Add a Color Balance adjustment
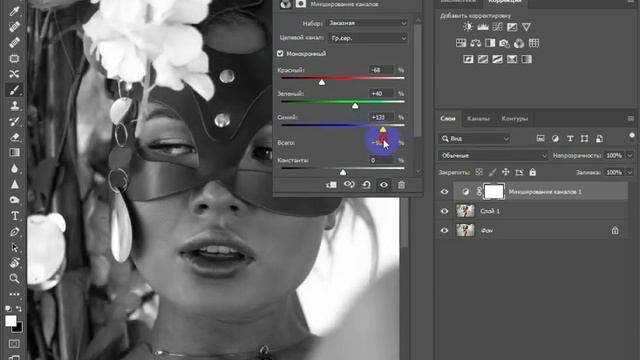 [476, 43]
